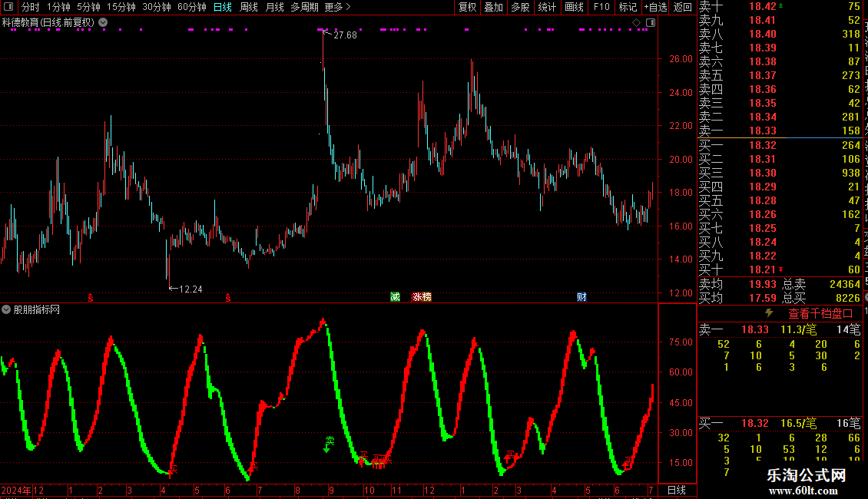Expand the 股朋指标网 indicator dropdown
The image size is (868, 499).
pyautogui.click(x=6, y=310)
